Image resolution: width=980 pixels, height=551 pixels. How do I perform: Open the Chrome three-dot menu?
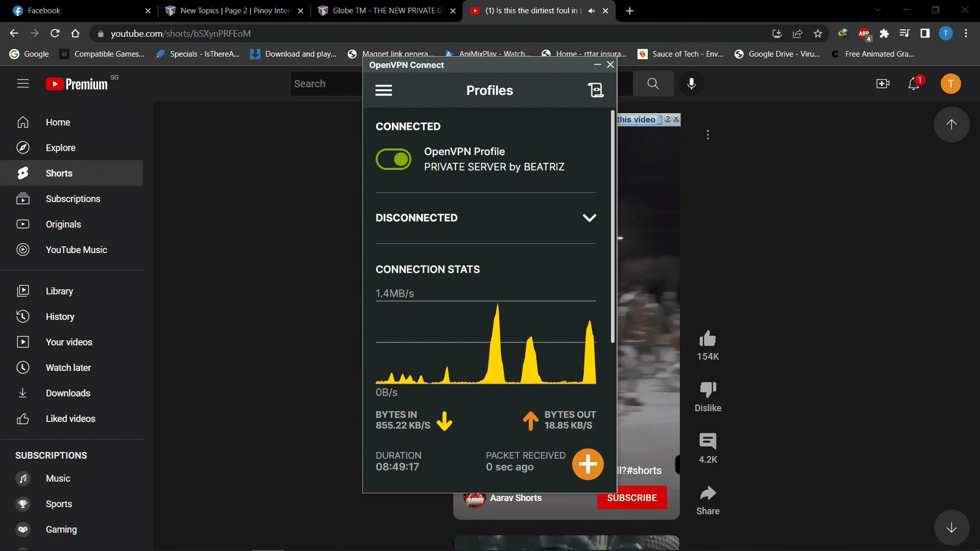tap(966, 33)
